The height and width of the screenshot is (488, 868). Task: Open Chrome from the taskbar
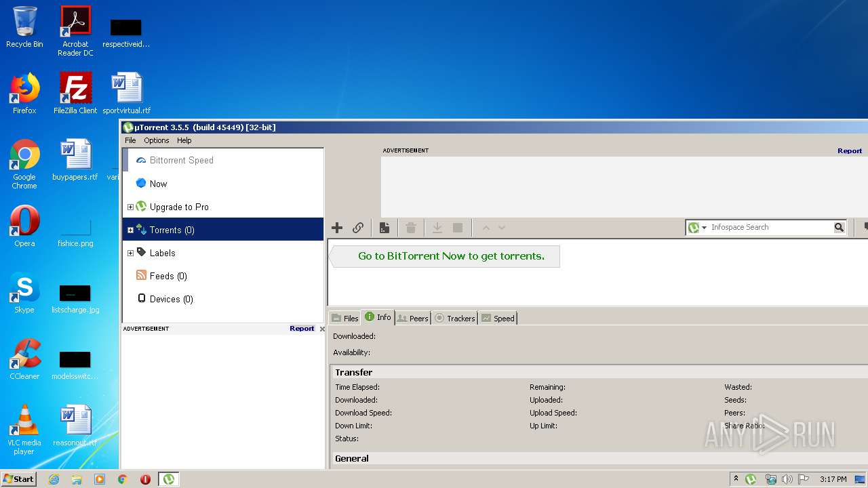pos(123,479)
